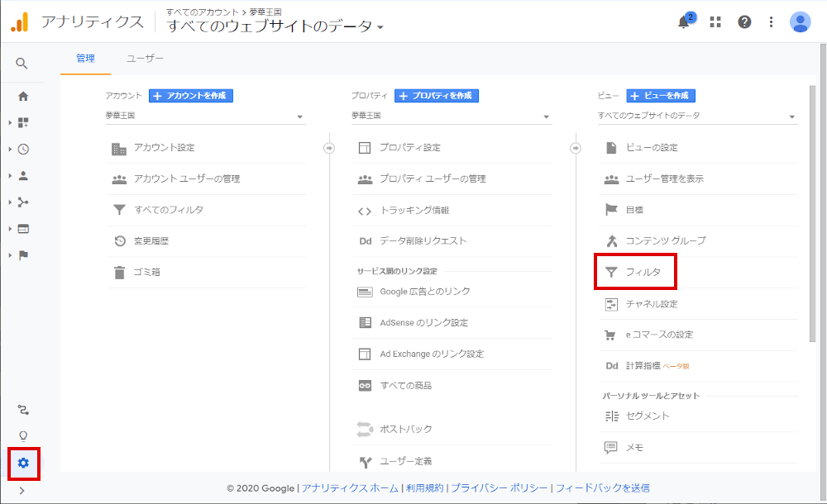Open the property 夢華王国 dropdown

point(452,116)
